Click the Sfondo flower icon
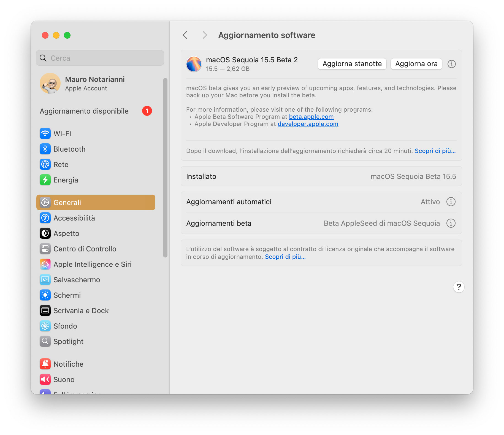This screenshot has height=435, width=504. 45,326
